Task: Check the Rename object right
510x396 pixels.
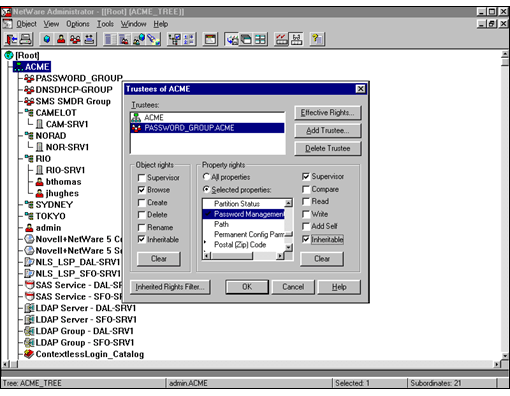Action: tap(141, 228)
